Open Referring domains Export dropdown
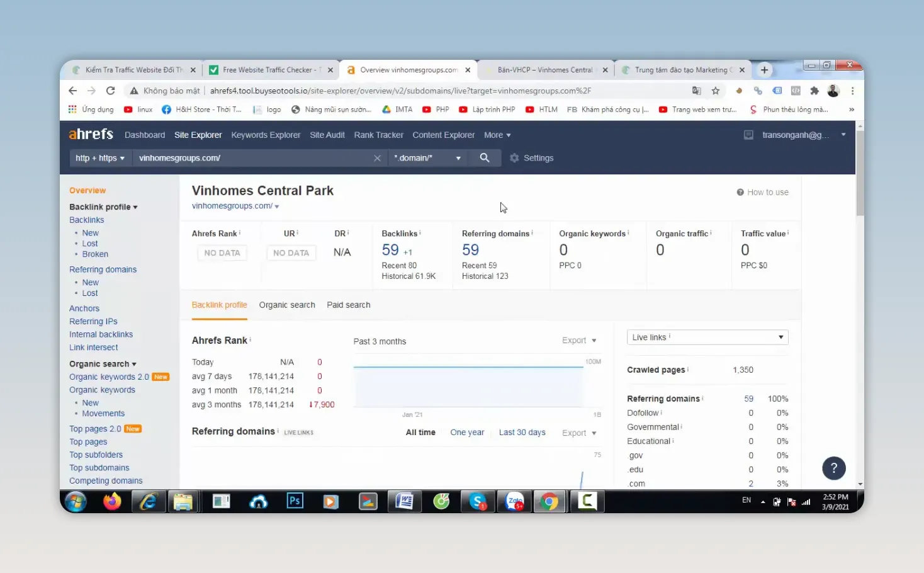 (x=579, y=433)
